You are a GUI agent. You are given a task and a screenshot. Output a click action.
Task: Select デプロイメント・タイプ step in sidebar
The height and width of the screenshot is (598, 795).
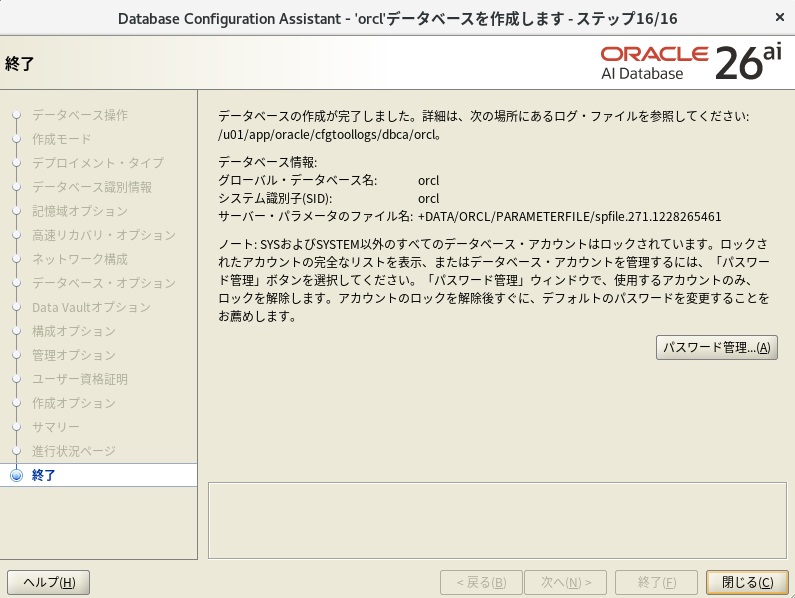pos(98,163)
